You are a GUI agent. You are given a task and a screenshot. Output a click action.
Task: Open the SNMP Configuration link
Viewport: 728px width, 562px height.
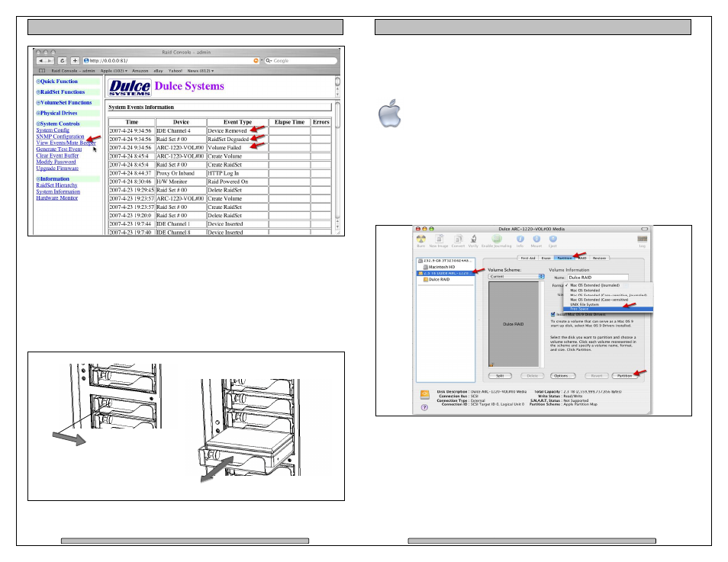click(x=60, y=136)
